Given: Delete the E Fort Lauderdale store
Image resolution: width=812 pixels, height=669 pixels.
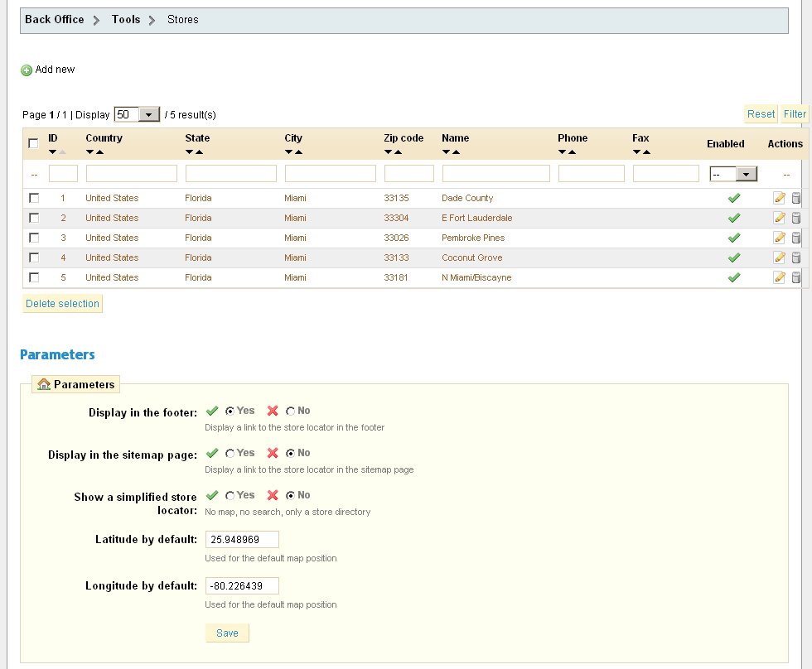Looking at the screenshot, I should [796, 218].
